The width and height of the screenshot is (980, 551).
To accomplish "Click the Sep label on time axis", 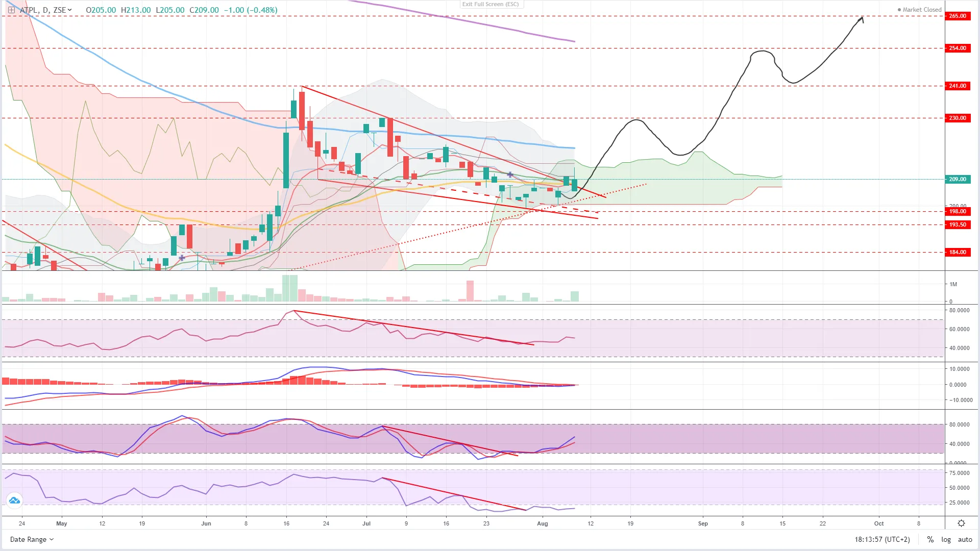I will click(703, 523).
